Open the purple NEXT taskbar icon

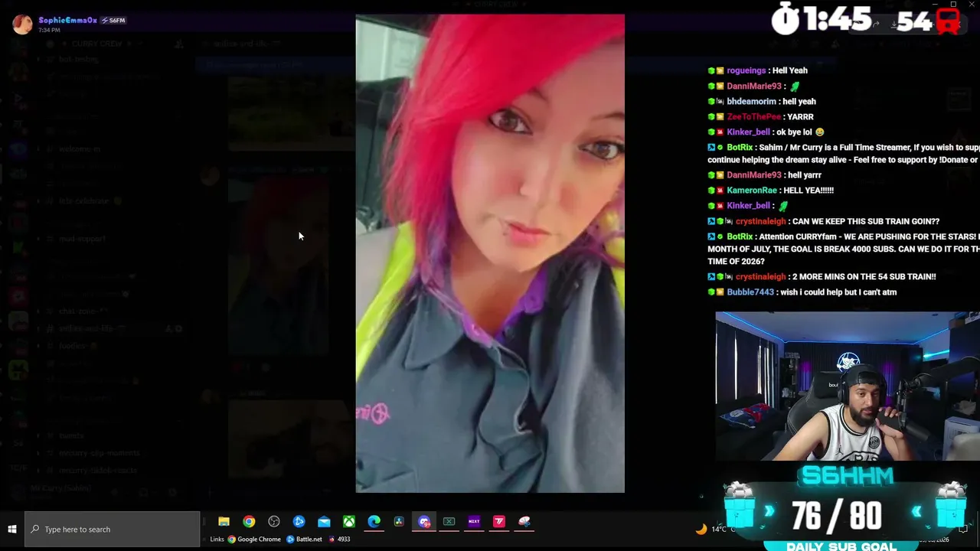(x=474, y=522)
